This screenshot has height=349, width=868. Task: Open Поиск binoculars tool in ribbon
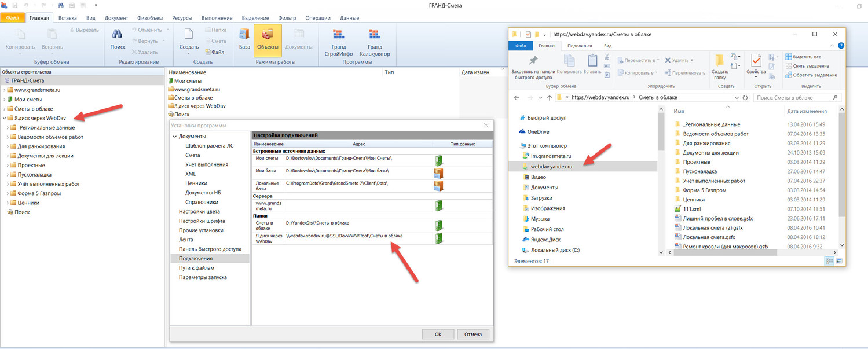click(118, 38)
